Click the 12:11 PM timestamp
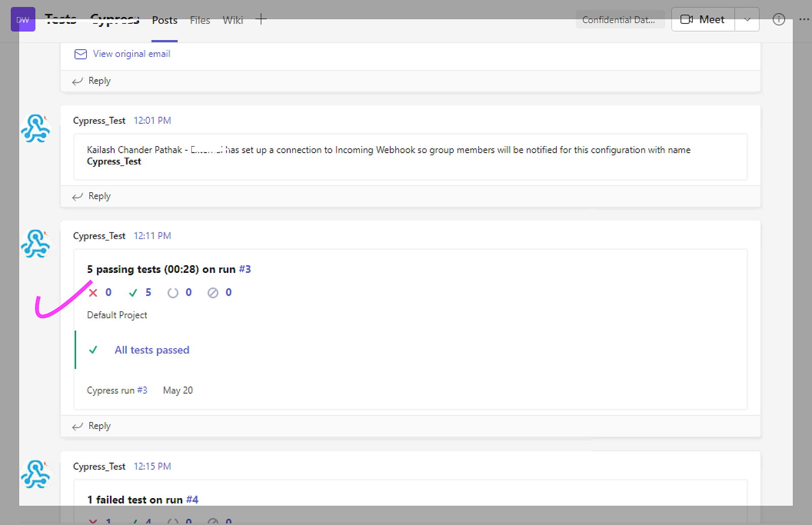The height and width of the screenshot is (525, 812). point(152,236)
